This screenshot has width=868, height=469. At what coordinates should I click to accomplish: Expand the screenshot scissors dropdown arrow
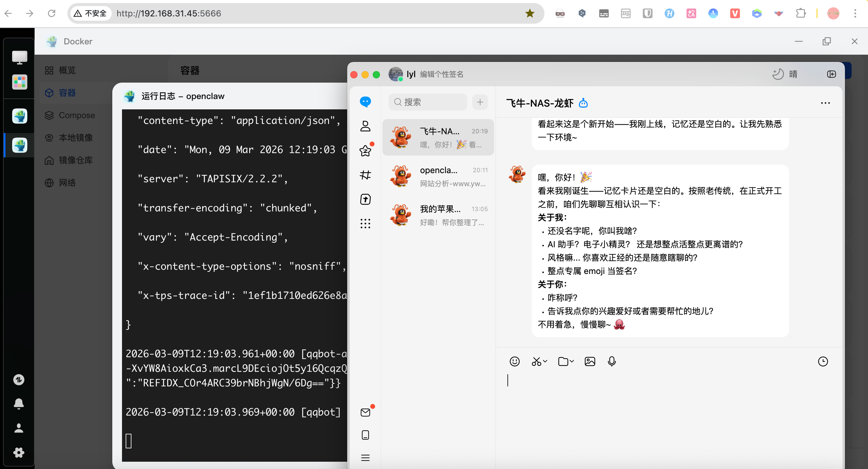click(545, 361)
